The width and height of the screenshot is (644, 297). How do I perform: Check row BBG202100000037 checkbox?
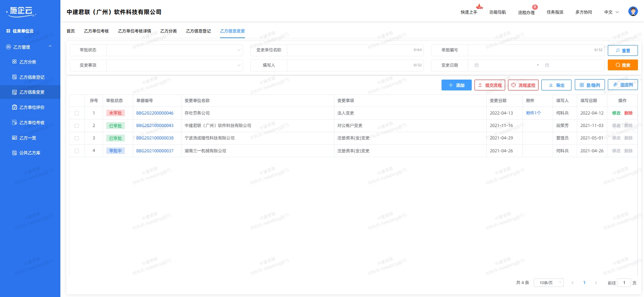(x=76, y=151)
